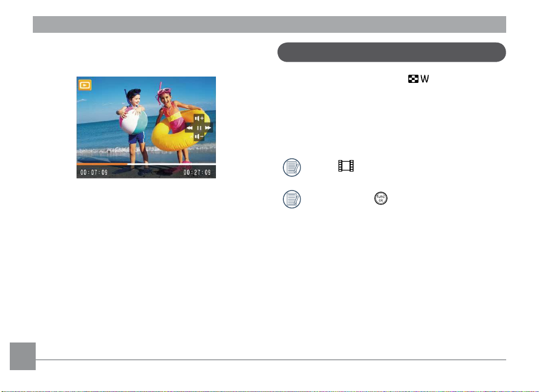Image resolution: width=539 pixels, height=392 pixels.
Task: Click the dark rounded section title bar
Action: 392,52
